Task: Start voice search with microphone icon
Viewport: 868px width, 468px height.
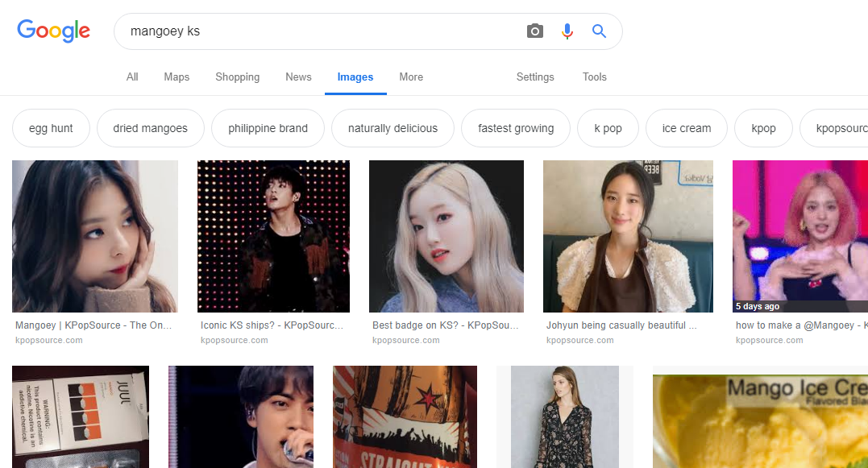Action: click(x=567, y=31)
